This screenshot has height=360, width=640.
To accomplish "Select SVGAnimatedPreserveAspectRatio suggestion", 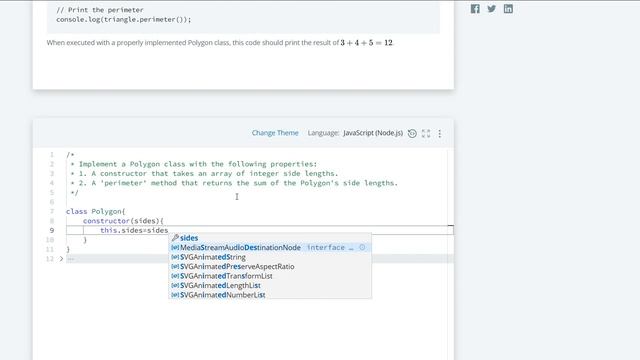I will [x=270, y=267].
